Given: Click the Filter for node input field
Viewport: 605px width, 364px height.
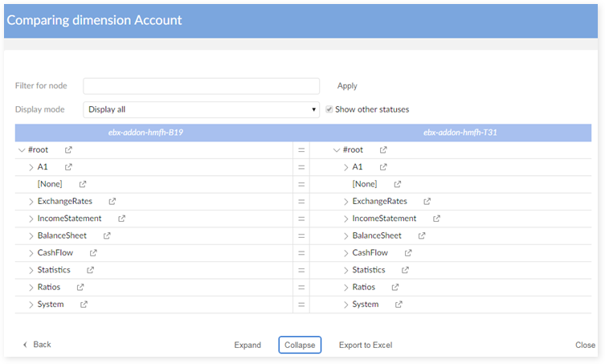Looking at the screenshot, I should 201,86.
